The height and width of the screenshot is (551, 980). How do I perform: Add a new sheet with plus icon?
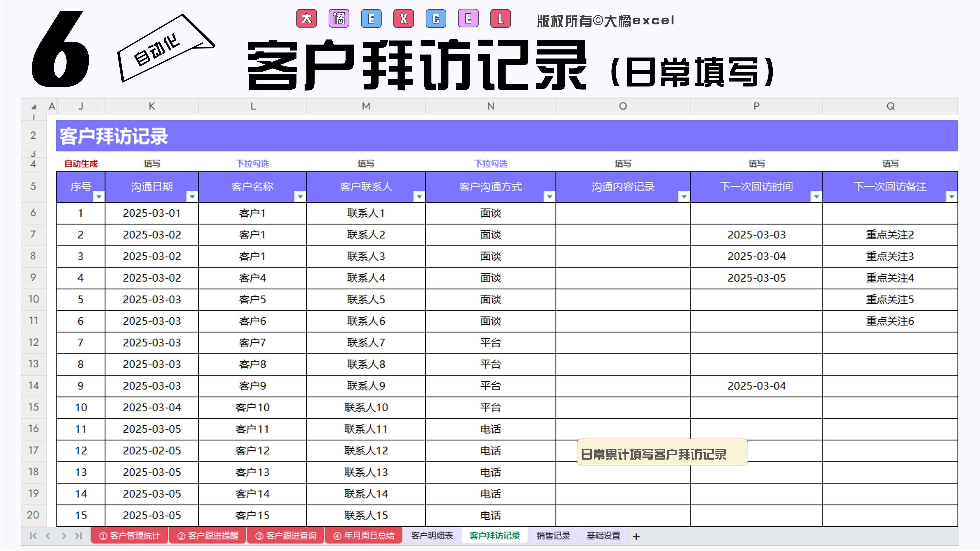click(x=636, y=536)
